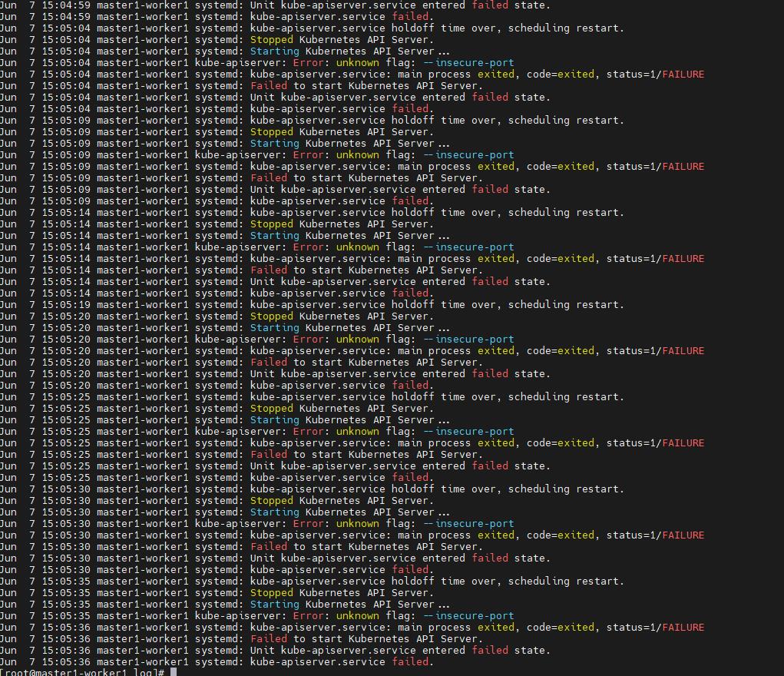
Task: Click the 15:05:04 'entered failed state' line
Action: coord(275,97)
